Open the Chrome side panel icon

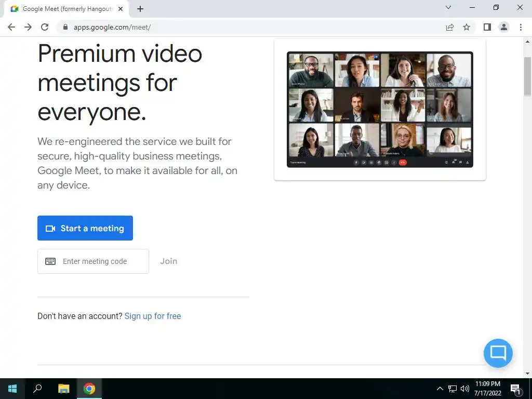[x=487, y=27]
